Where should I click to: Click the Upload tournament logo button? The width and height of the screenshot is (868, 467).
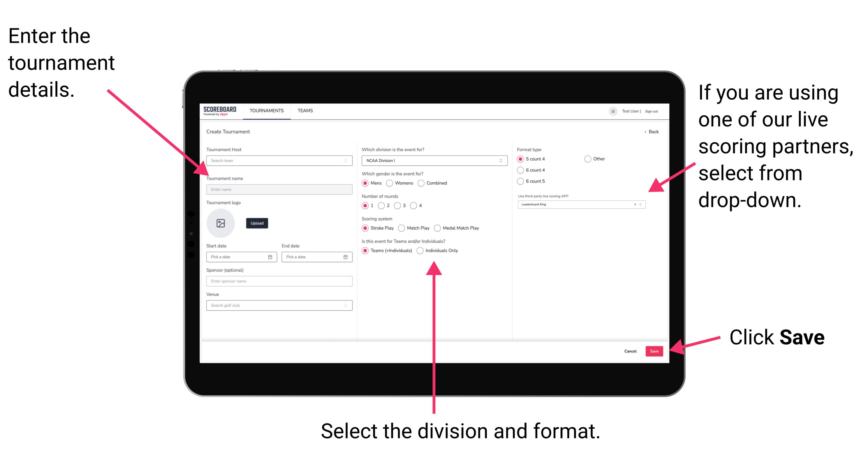point(256,223)
